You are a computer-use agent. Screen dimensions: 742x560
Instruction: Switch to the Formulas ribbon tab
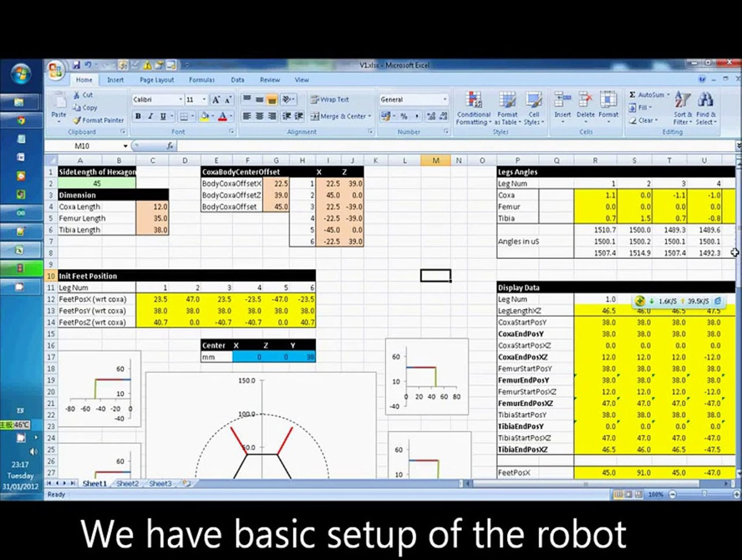(x=202, y=80)
